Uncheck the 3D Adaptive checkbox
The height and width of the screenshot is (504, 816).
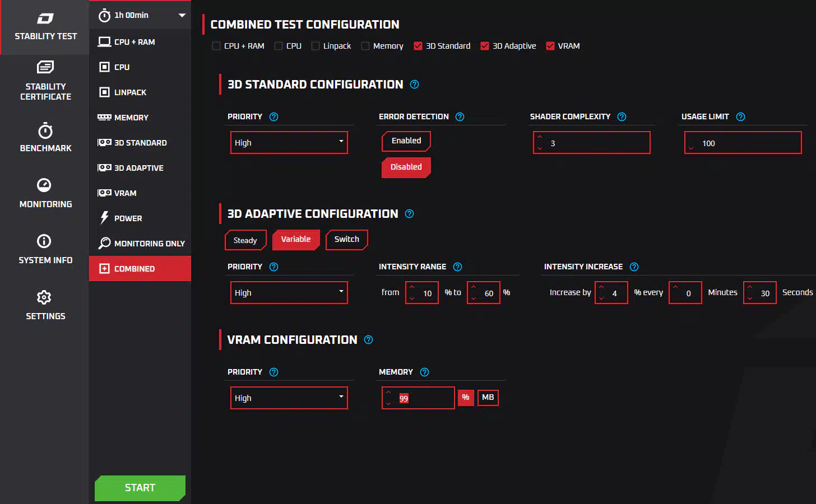485,46
